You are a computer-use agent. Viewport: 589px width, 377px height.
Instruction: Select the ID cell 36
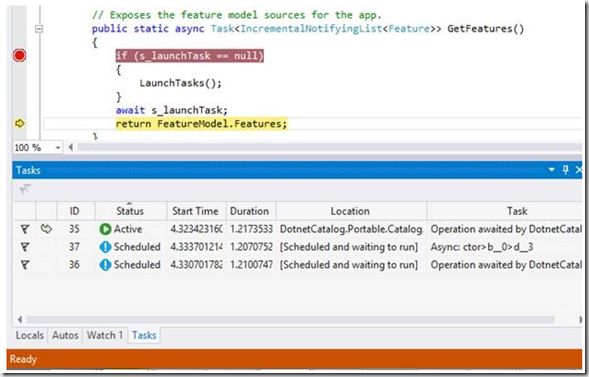point(74,265)
